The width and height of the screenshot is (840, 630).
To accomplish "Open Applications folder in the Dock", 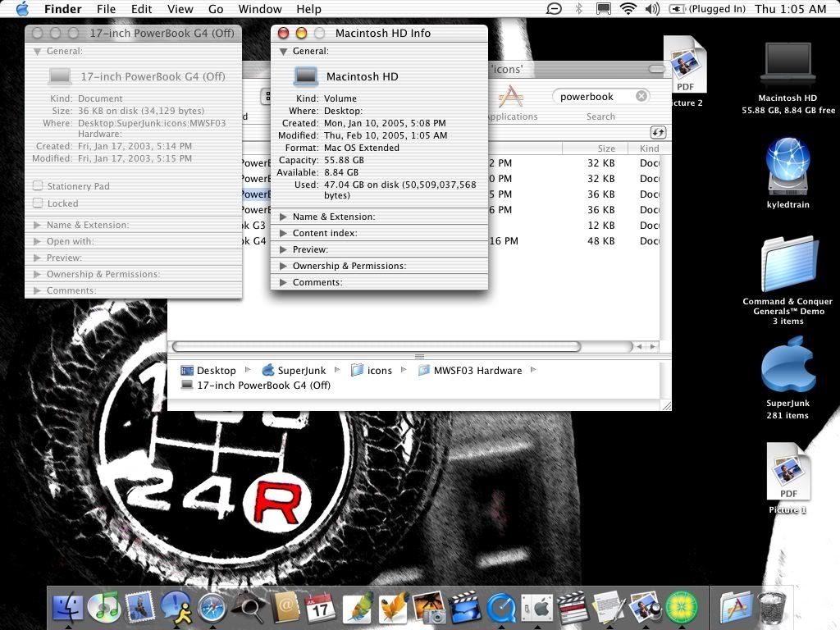I will [736, 608].
